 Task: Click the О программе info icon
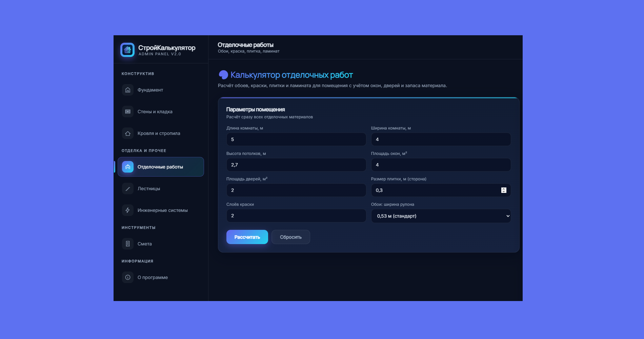[128, 277]
